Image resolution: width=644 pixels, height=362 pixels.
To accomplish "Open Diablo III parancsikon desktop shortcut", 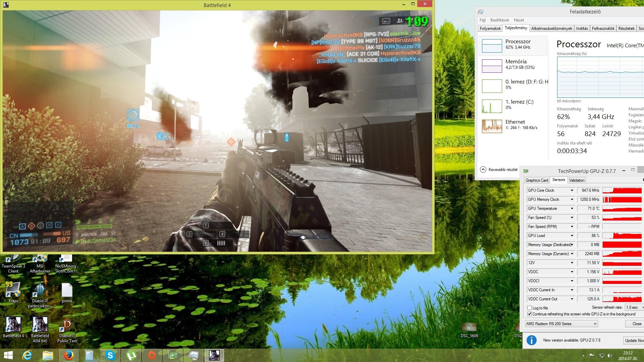I will [40, 295].
